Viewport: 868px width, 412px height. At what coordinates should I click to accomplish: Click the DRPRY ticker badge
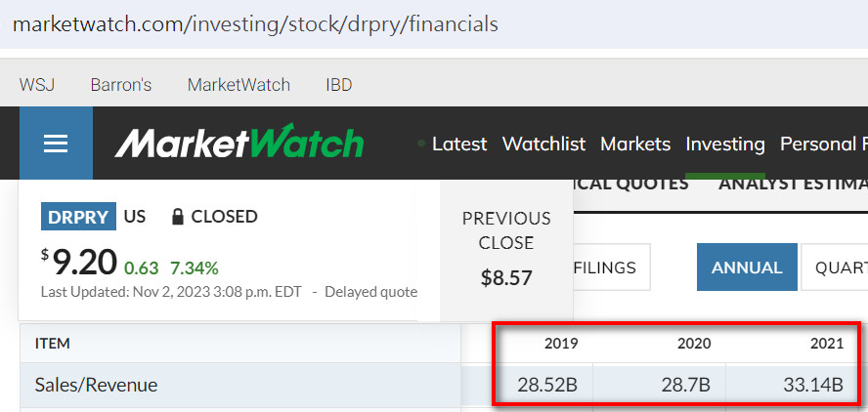click(x=78, y=216)
